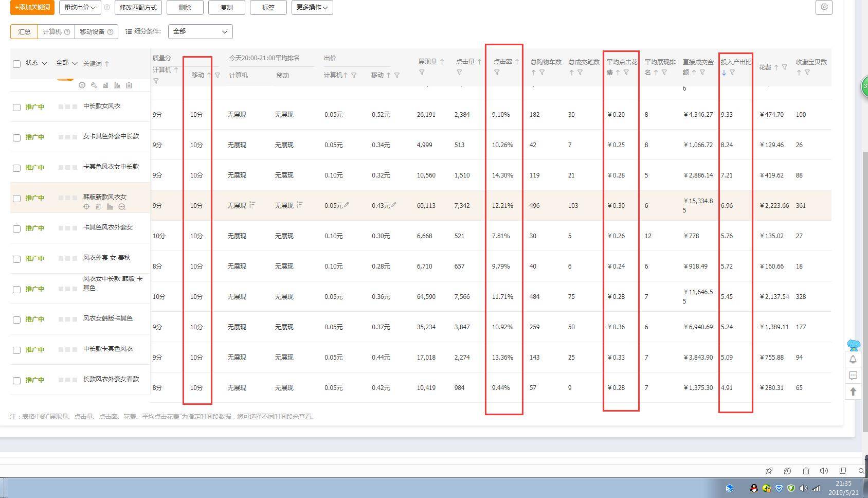Click the taskbar clock 21:35

[843, 483]
